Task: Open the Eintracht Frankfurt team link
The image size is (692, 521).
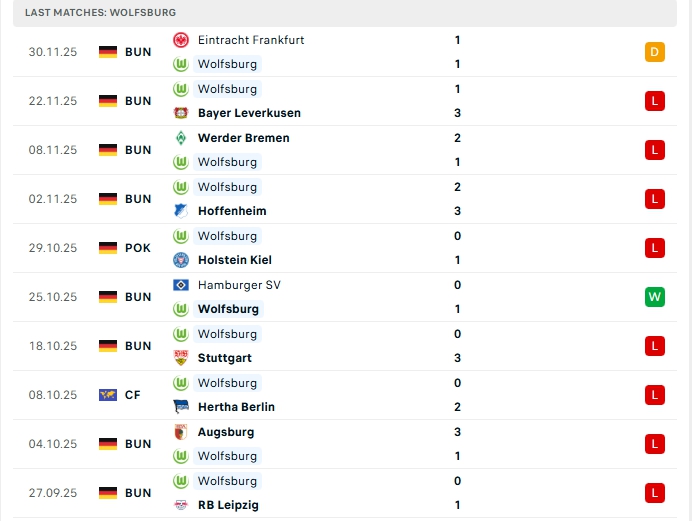Action: click(251, 40)
